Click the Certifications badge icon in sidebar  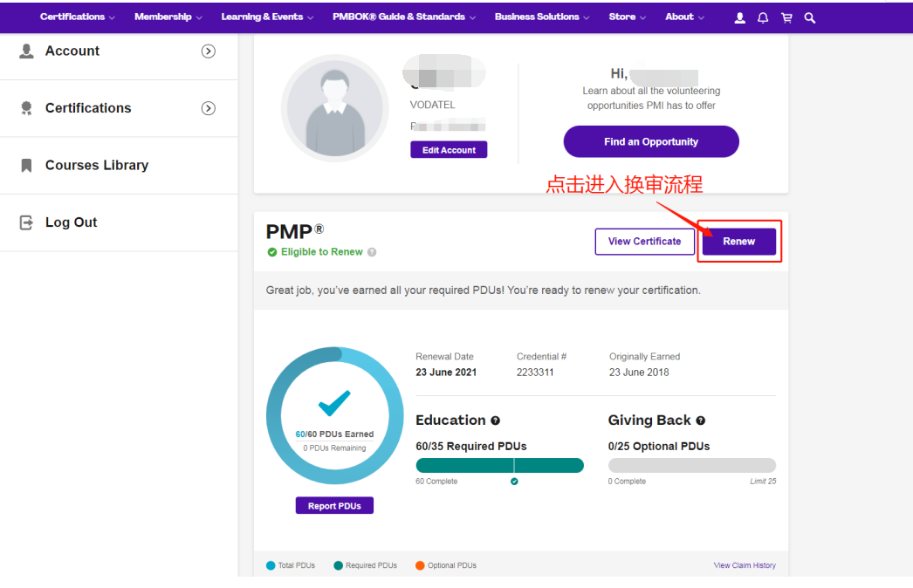pos(24,107)
